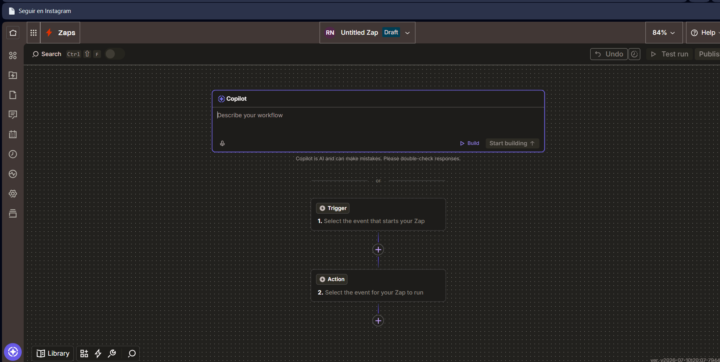Click the Test run button
720x362 pixels.
click(x=669, y=54)
